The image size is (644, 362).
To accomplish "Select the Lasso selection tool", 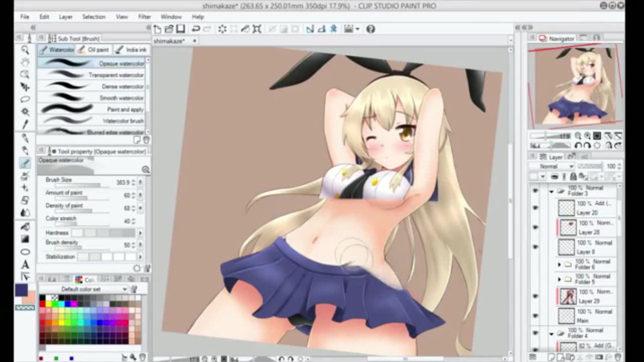I will 25,99.
